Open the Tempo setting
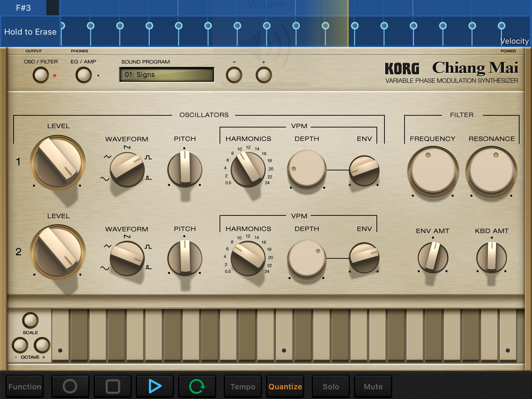 243,387
